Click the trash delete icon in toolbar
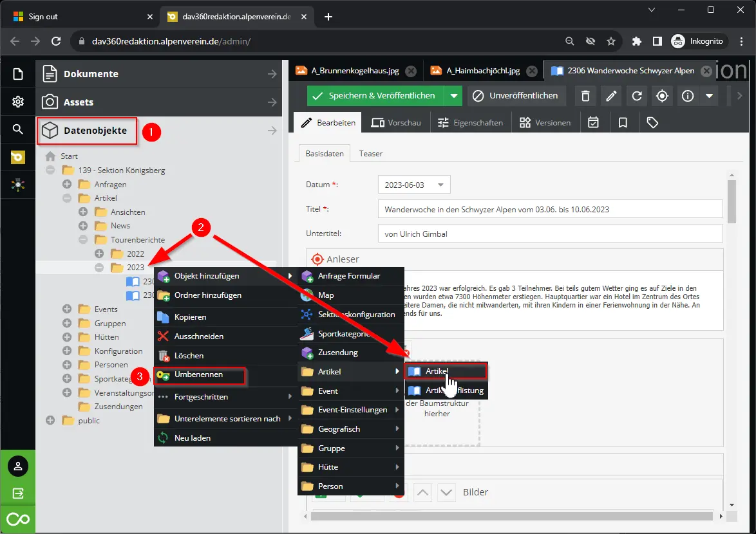The width and height of the screenshot is (756, 534). pos(585,97)
